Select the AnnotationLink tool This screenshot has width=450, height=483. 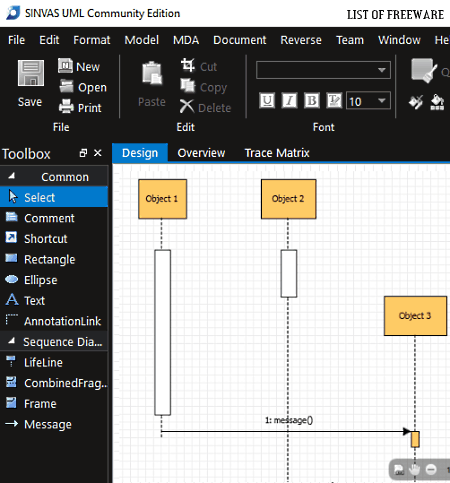[54, 321]
